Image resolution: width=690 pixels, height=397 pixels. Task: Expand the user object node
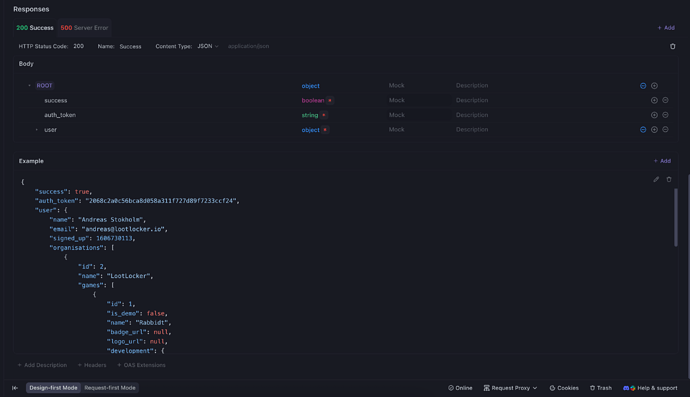tap(37, 130)
